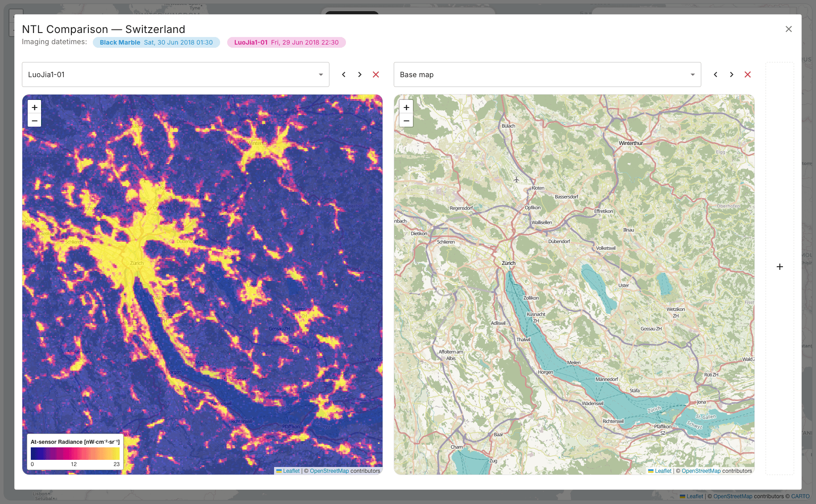Click the LuoJia1-01 datetime chip
816x504 pixels.
click(x=286, y=42)
